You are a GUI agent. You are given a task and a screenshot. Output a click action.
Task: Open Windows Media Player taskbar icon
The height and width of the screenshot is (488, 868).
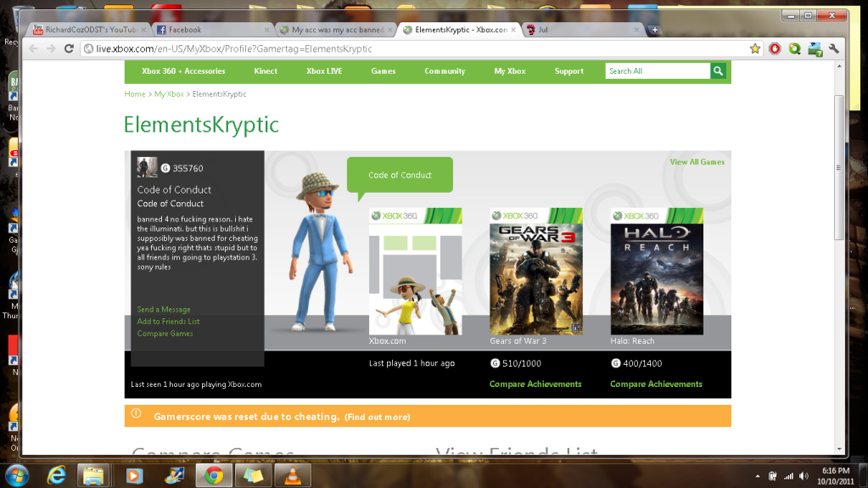click(x=134, y=476)
